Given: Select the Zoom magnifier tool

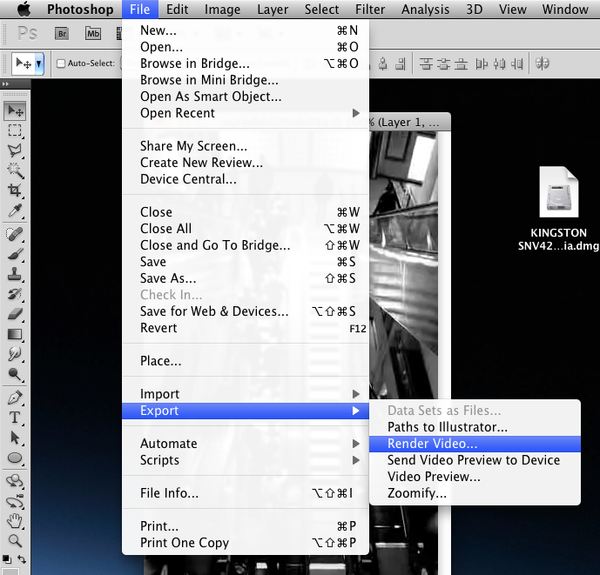Looking at the screenshot, I should pyautogui.click(x=15, y=540).
